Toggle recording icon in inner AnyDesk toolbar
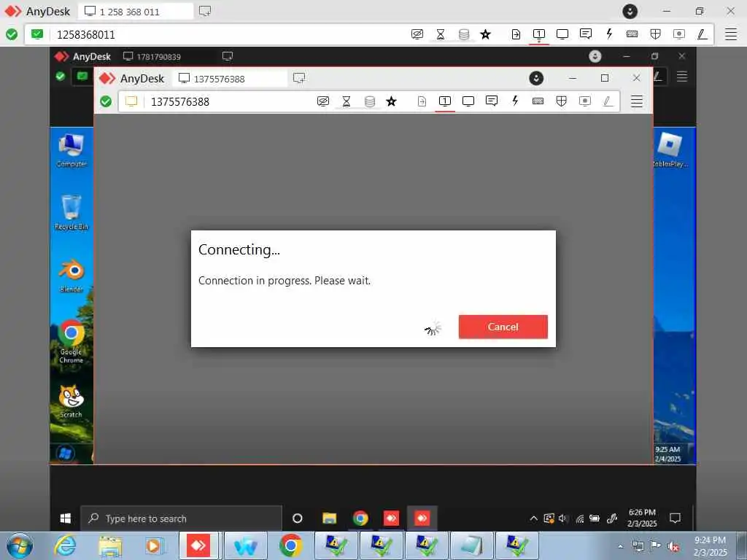This screenshot has width=747, height=560. pyautogui.click(x=584, y=101)
